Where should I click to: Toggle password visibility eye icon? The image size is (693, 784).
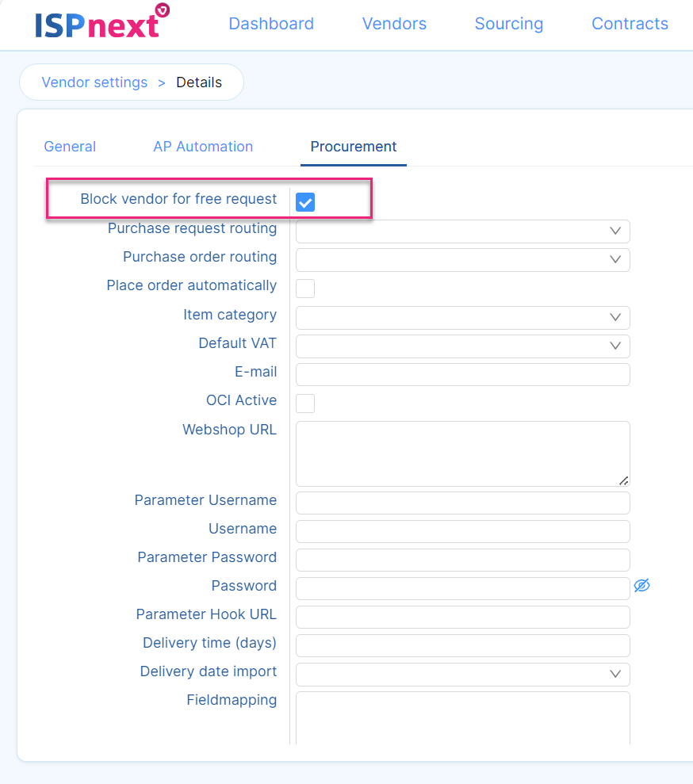coord(641,586)
